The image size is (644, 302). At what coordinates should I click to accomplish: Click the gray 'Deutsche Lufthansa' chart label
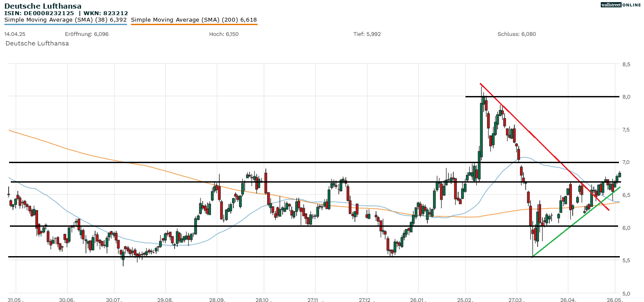37,44
